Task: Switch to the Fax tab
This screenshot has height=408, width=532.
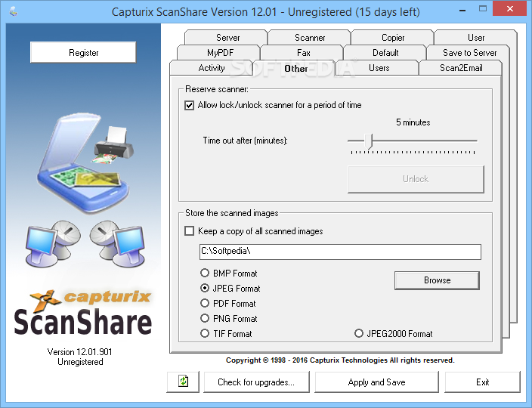Action: (x=303, y=53)
